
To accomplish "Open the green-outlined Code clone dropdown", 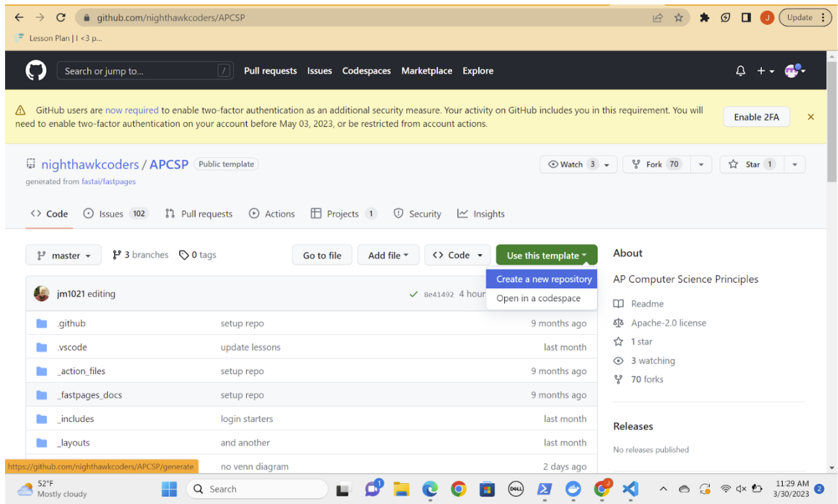I will (x=457, y=255).
